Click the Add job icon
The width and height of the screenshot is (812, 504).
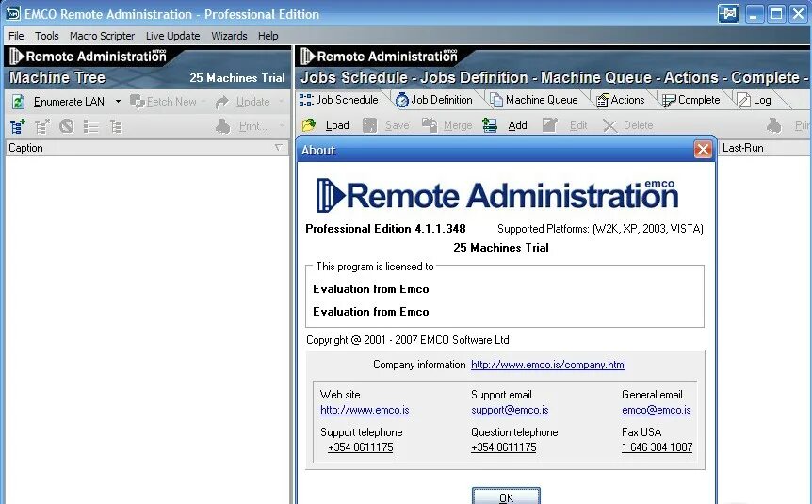point(490,125)
